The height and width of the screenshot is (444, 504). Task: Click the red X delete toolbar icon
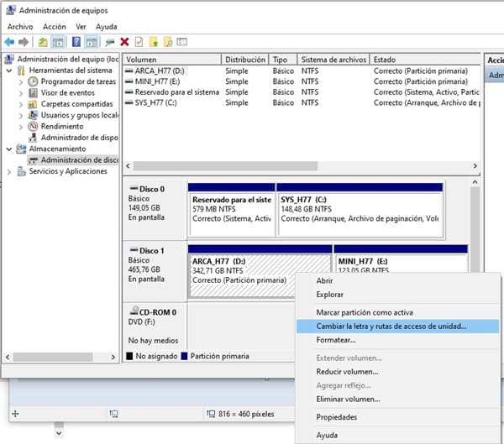124,42
